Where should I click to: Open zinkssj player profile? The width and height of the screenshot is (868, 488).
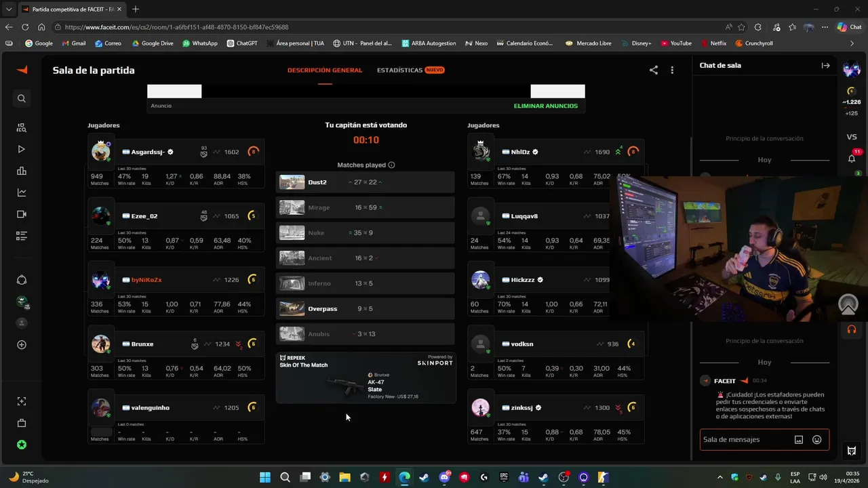[521, 408]
